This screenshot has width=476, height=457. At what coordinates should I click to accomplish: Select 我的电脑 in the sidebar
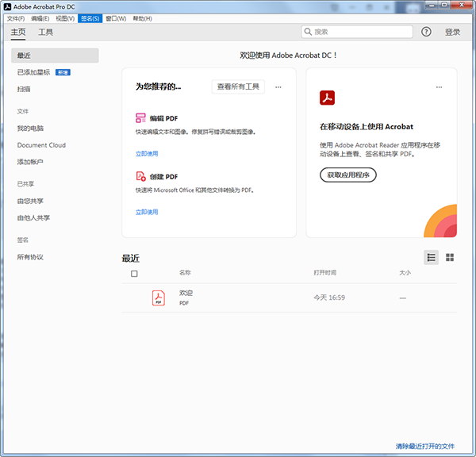30,129
